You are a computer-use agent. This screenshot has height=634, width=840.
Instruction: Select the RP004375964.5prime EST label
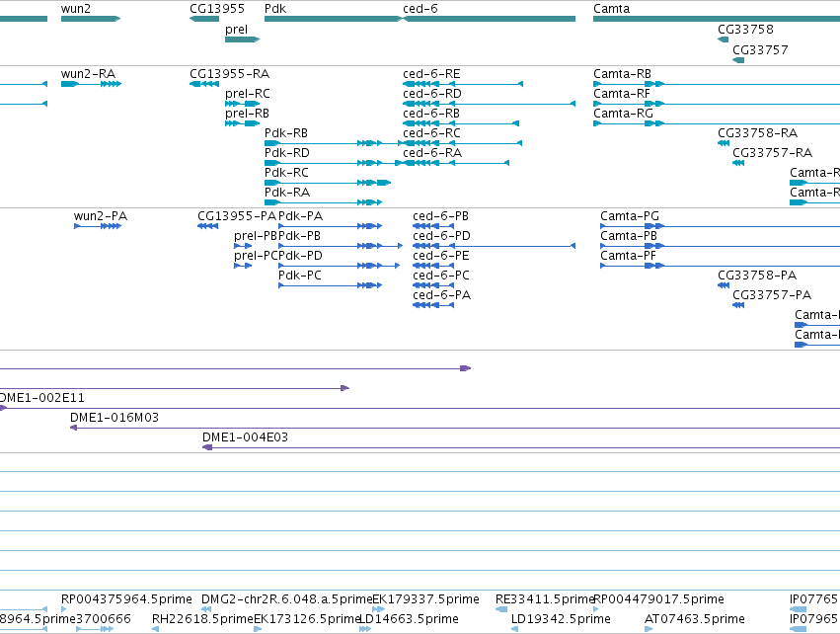(126, 599)
